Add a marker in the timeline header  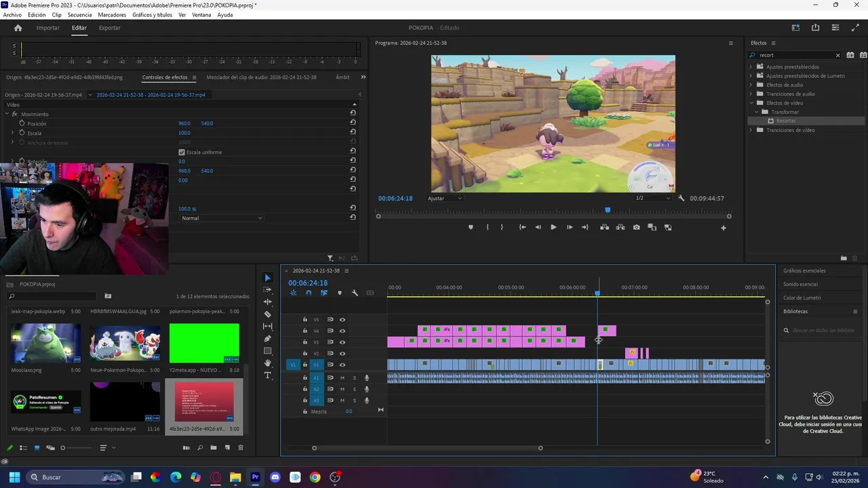[x=340, y=293]
